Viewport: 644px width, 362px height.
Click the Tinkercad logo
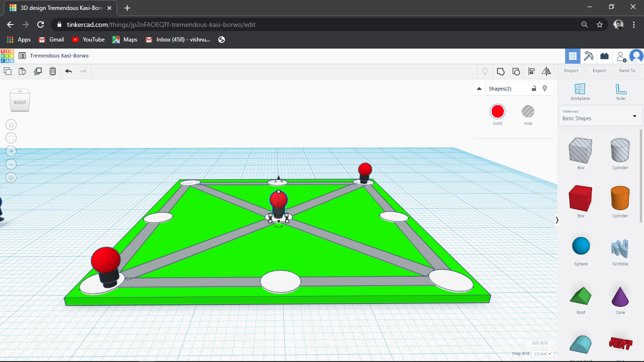point(8,56)
